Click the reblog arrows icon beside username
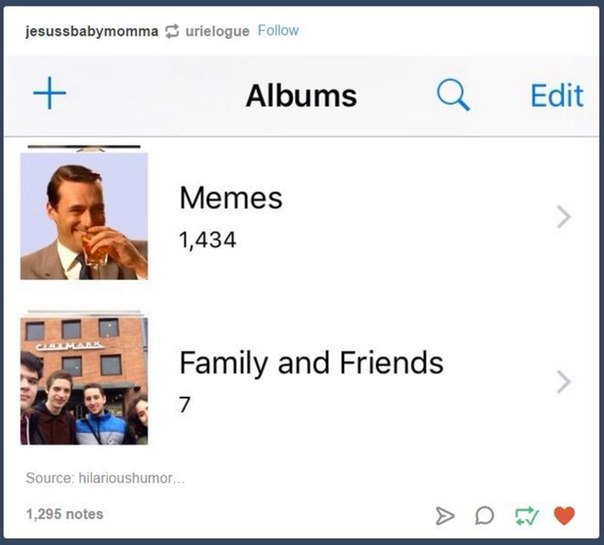 tap(172, 31)
